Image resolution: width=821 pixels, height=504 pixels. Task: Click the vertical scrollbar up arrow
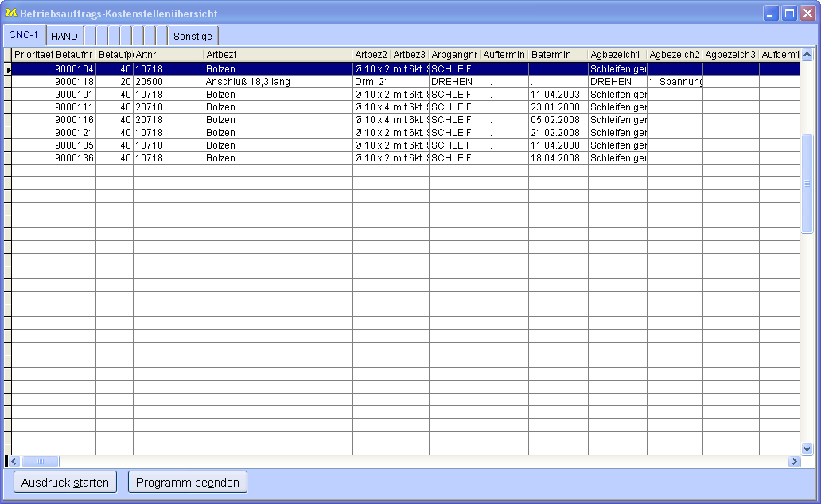[807, 55]
